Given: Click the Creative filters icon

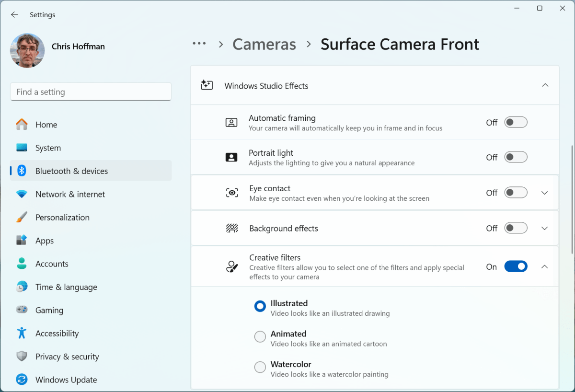Looking at the screenshot, I should 231,266.
